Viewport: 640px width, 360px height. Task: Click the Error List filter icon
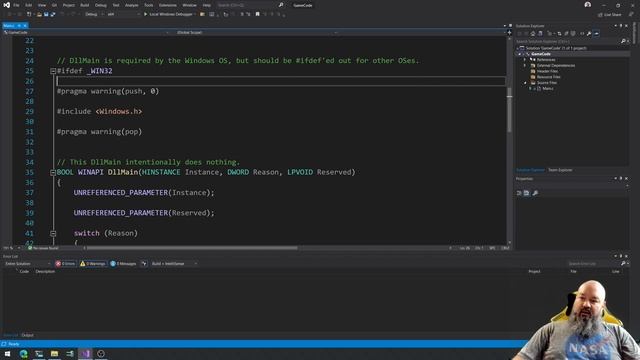pyautogui.click(x=144, y=264)
